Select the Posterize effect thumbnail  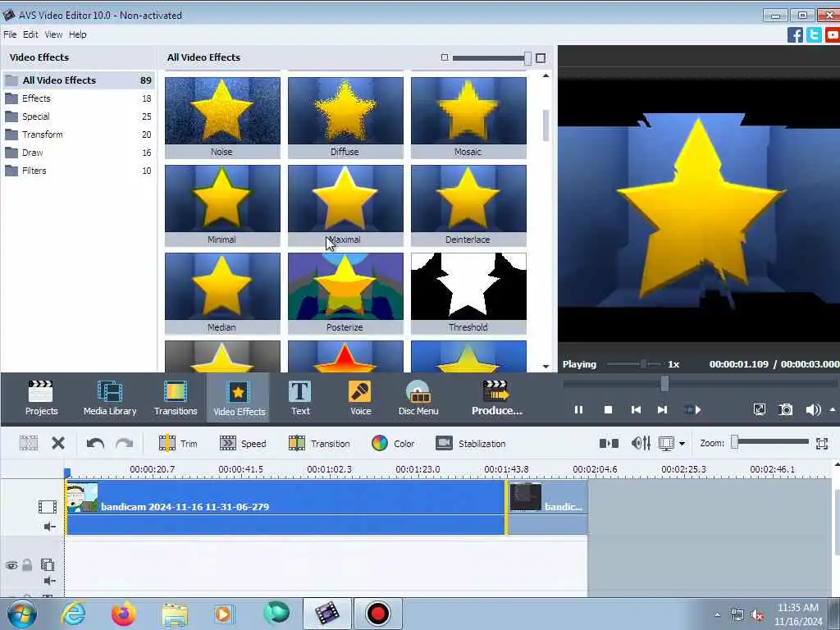[345, 293]
